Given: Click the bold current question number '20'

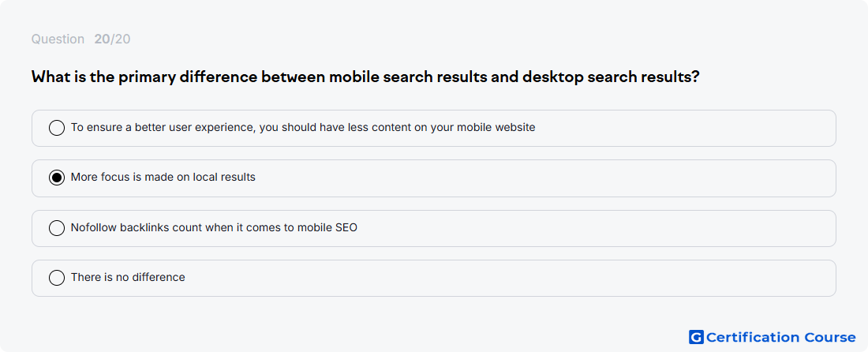Looking at the screenshot, I should click(102, 39).
